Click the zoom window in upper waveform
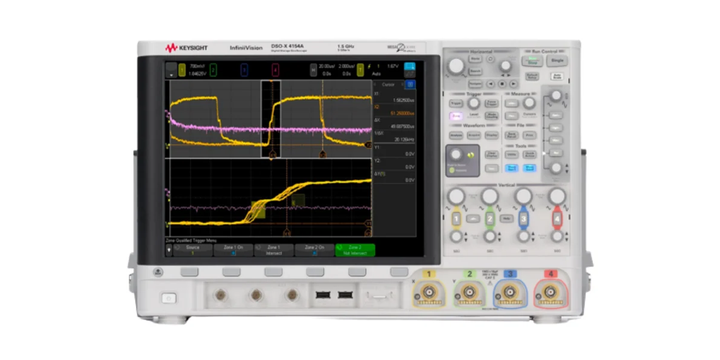The width and height of the screenshot is (720, 360). [x=271, y=119]
